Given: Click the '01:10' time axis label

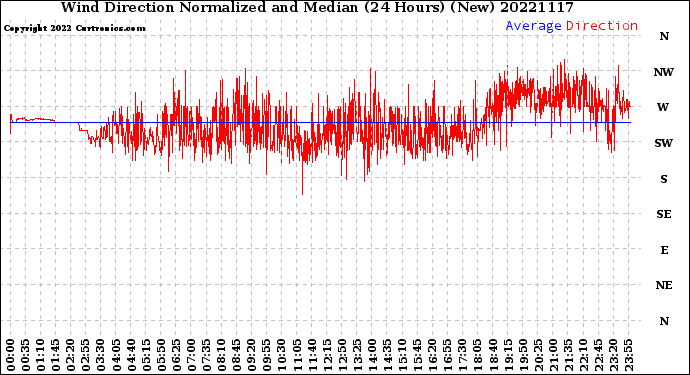Looking at the screenshot, I should 40,355.
